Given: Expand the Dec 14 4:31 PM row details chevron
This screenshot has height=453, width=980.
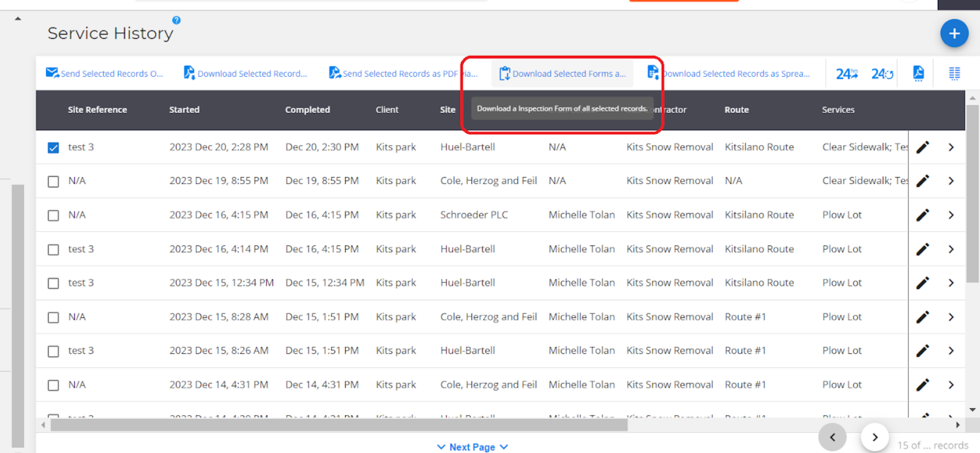Looking at the screenshot, I should pos(951,385).
